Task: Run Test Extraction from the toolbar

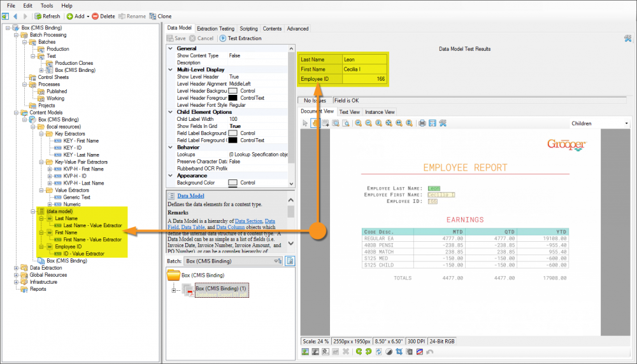Action: tap(241, 38)
